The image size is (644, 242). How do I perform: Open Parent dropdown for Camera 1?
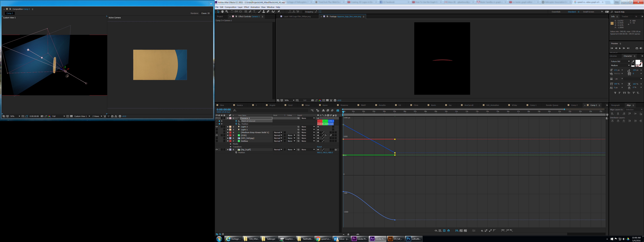(308, 118)
